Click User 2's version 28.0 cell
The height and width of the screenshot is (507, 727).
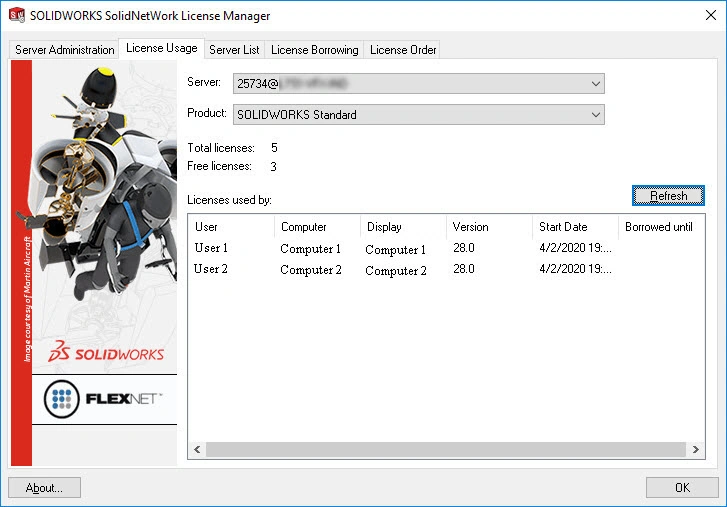(464, 269)
